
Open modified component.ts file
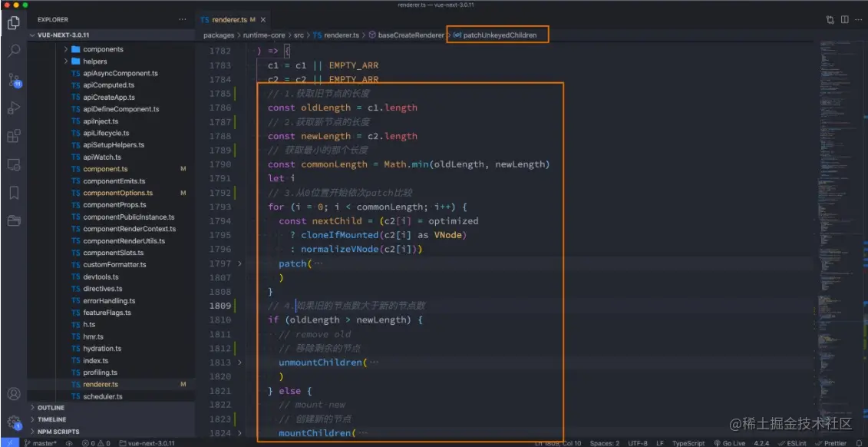click(x=105, y=169)
